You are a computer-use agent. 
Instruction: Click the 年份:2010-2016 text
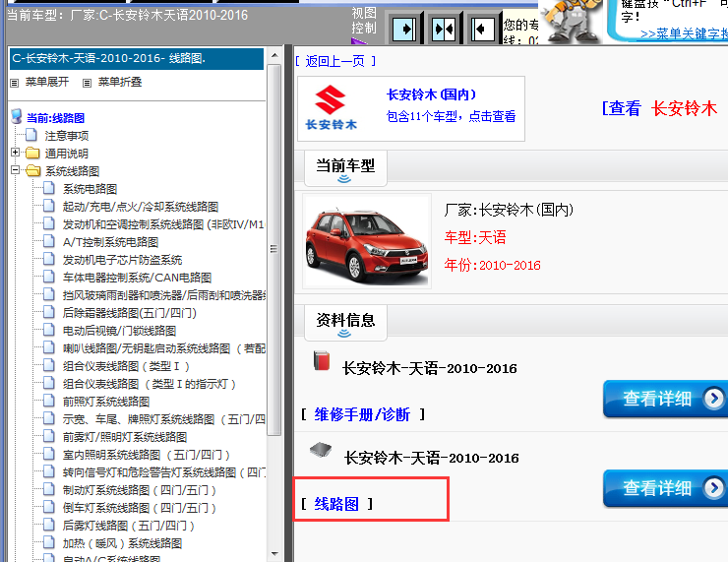492,265
